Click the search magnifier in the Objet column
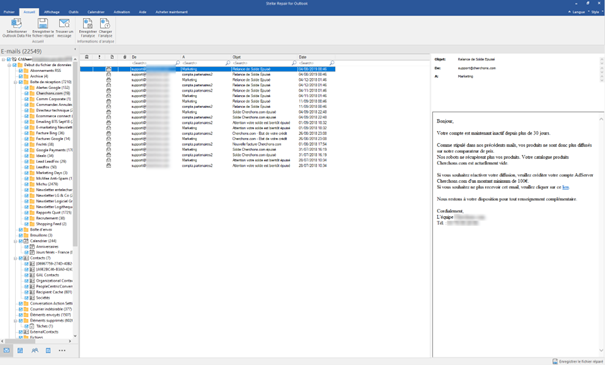The image size is (605, 365). [x=294, y=63]
